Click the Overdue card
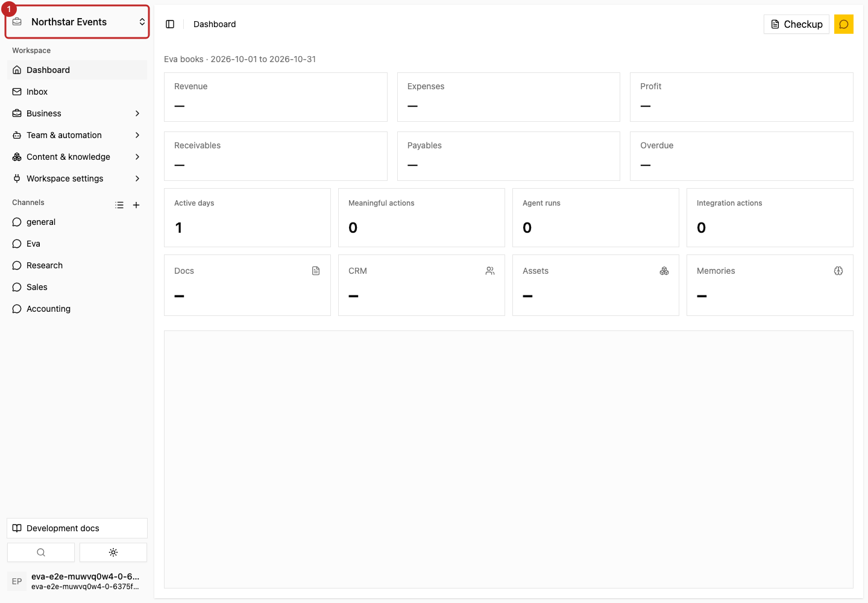 click(741, 156)
